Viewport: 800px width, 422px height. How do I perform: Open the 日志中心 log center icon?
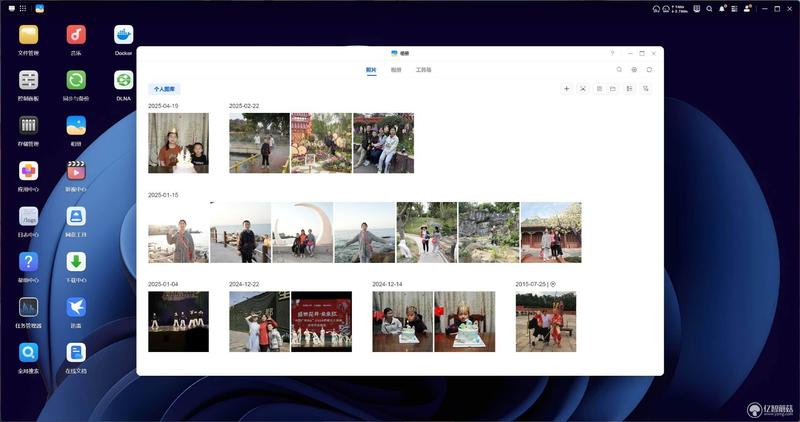(x=29, y=216)
